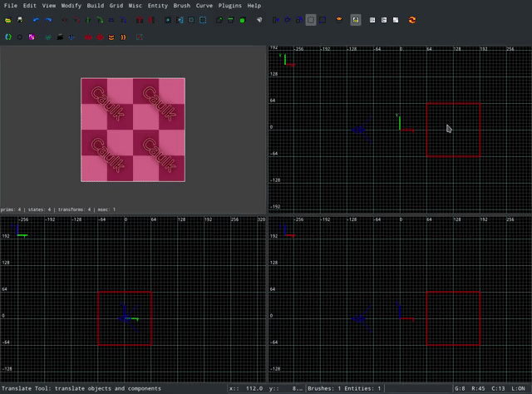Click inside the red brush outline in bottom-right viewport
532x394 pixels.
[453, 318]
